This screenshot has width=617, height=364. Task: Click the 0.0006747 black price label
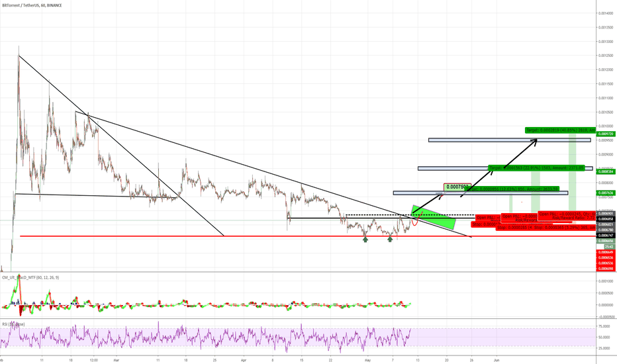(x=606, y=235)
